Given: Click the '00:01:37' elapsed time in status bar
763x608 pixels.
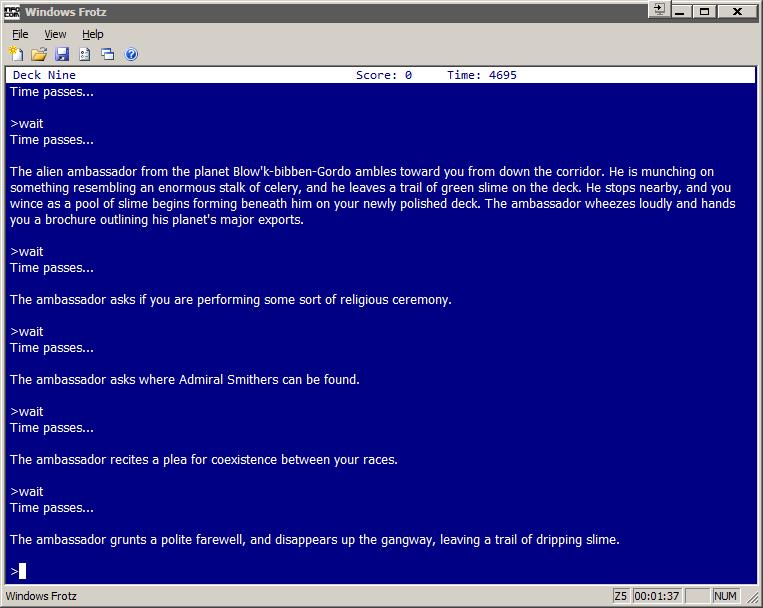Looking at the screenshot, I should (656, 596).
